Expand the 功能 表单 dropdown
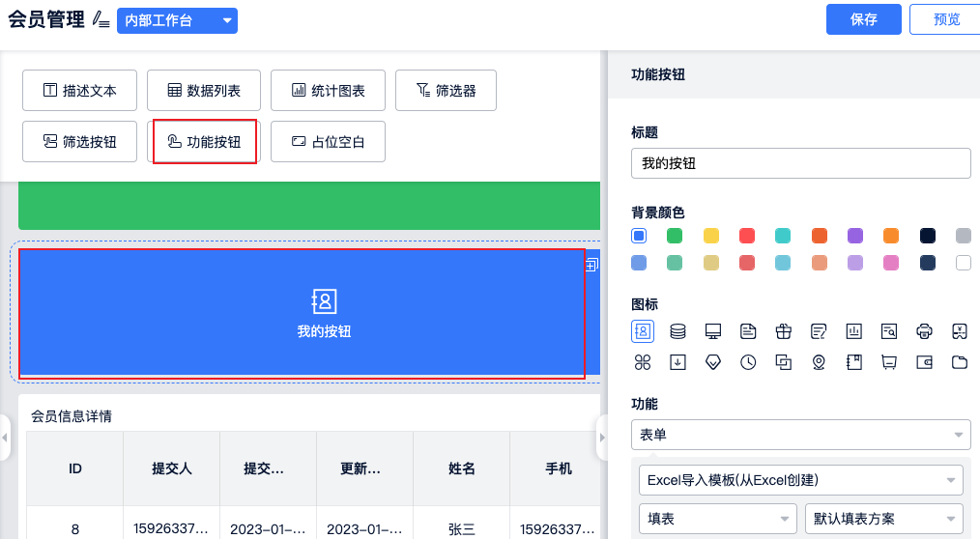 click(x=800, y=435)
